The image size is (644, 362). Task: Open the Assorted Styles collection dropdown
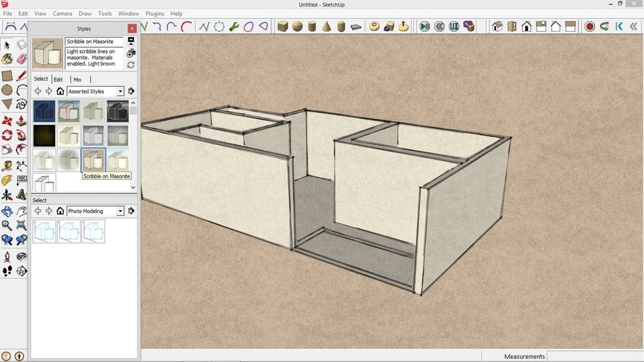[x=120, y=91]
